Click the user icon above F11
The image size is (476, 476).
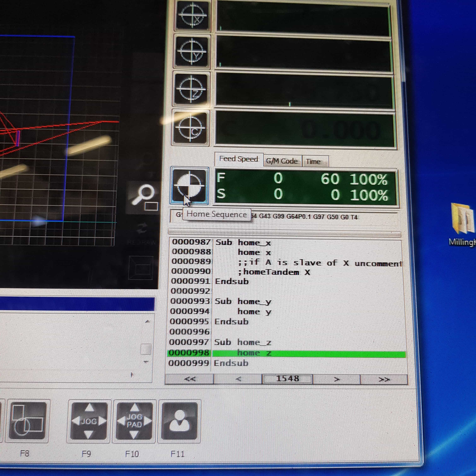pyautogui.click(x=179, y=421)
